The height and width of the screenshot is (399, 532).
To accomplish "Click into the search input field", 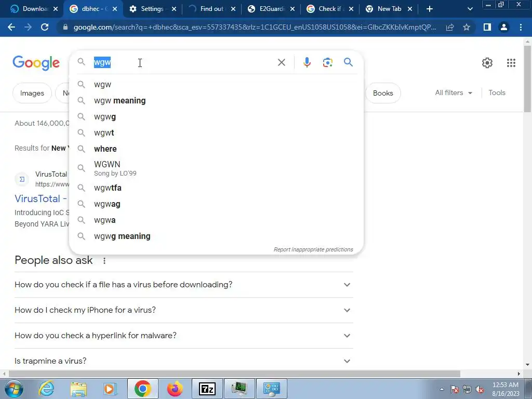I will [183, 62].
